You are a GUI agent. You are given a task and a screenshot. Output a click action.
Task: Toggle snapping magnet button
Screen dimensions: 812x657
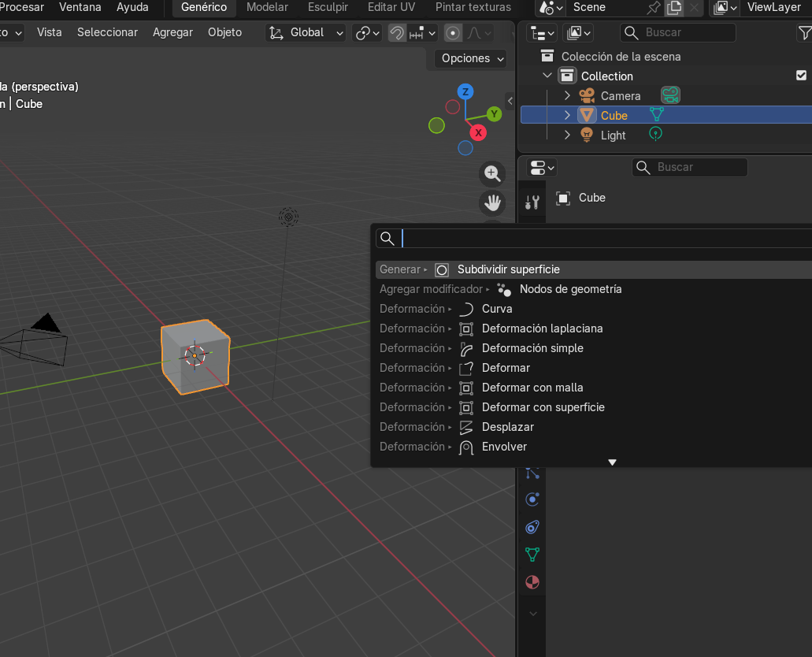coord(397,33)
